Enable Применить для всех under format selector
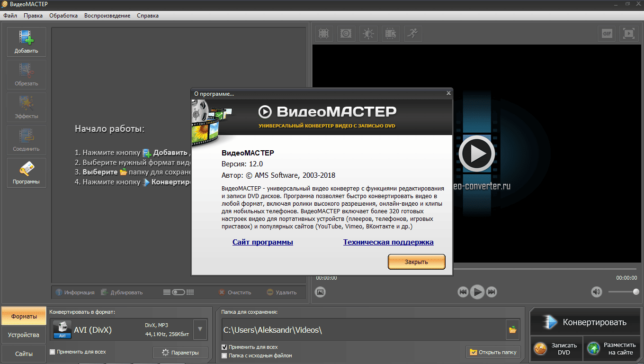This screenshot has width=644, height=364. (x=53, y=352)
